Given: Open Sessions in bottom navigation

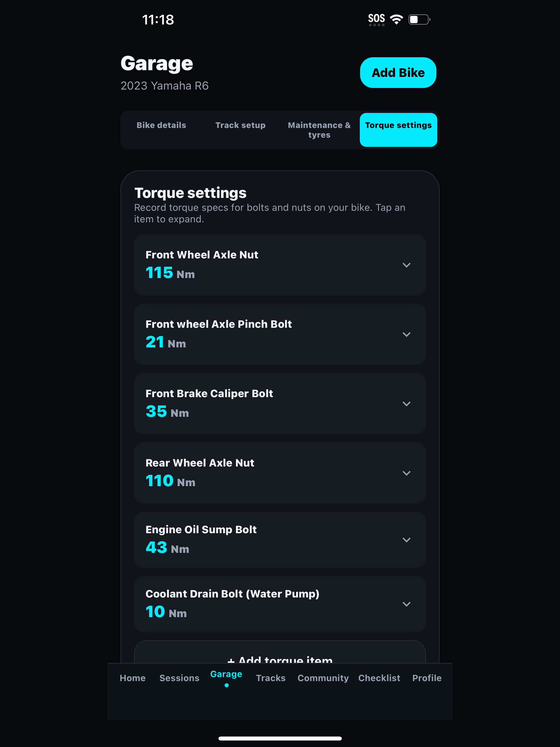Looking at the screenshot, I should pos(179,678).
